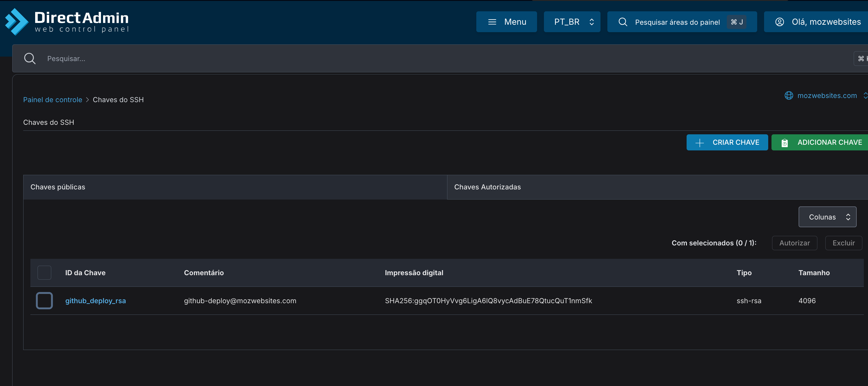Sort by Comentário column header
The width and height of the screenshot is (868, 386).
click(203, 273)
